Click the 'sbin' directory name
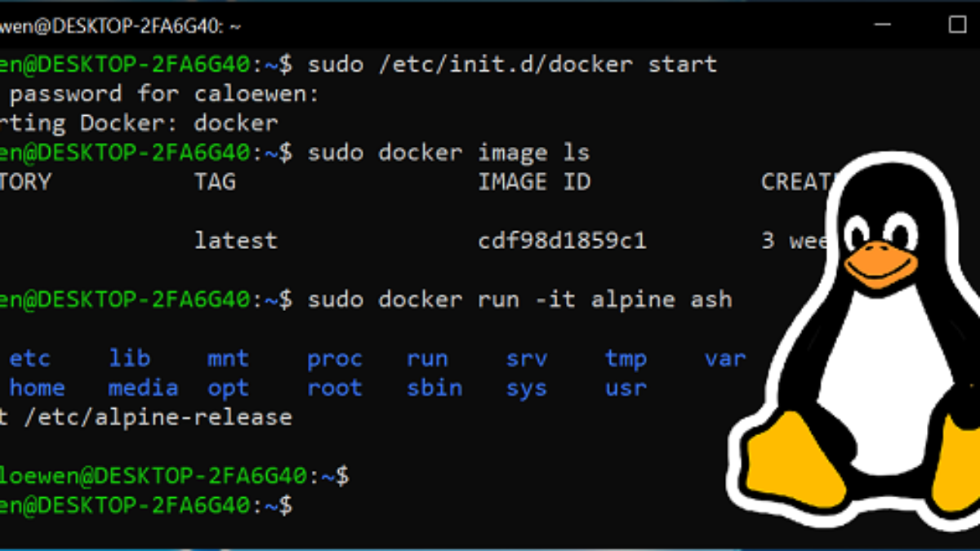This screenshot has height=551, width=980. pyautogui.click(x=434, y=388)
